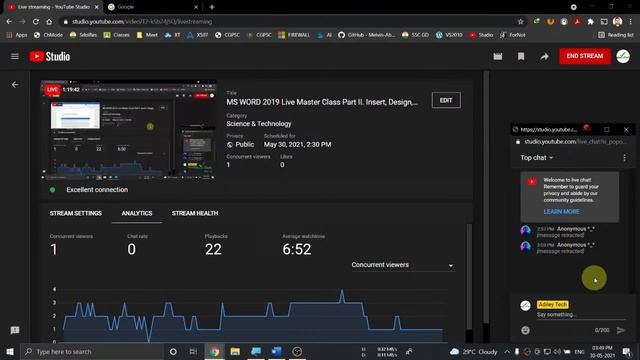Open the Chrome three-dot menu
Image resolution: width=640 pixels, height=360 pixels.
pyautogui.click(x=631, y=21)
